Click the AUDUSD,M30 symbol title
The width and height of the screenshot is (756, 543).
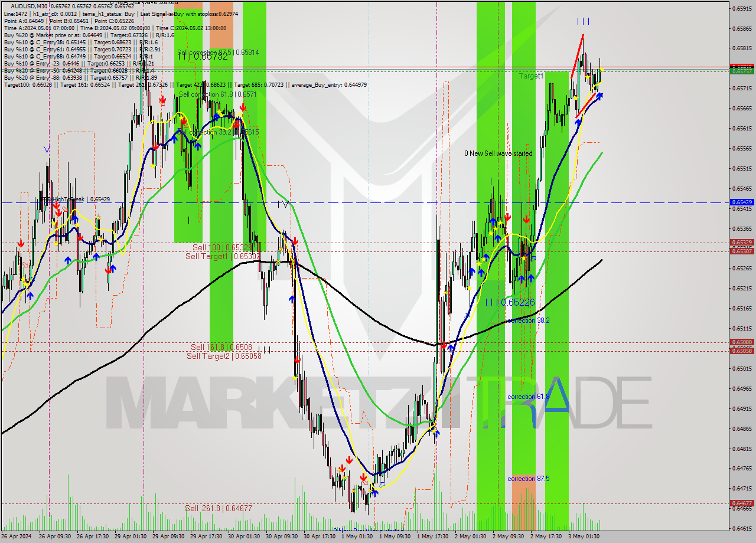tap(29, 5)
